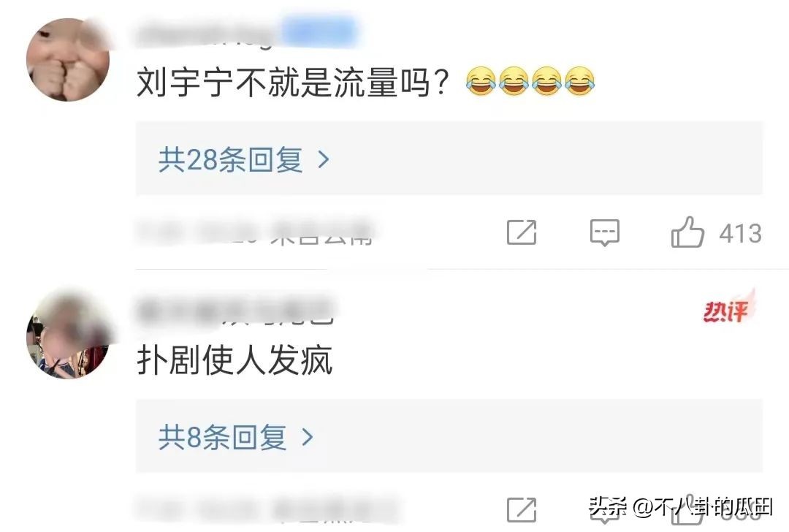Tap the 413 like count

(740, 233)
